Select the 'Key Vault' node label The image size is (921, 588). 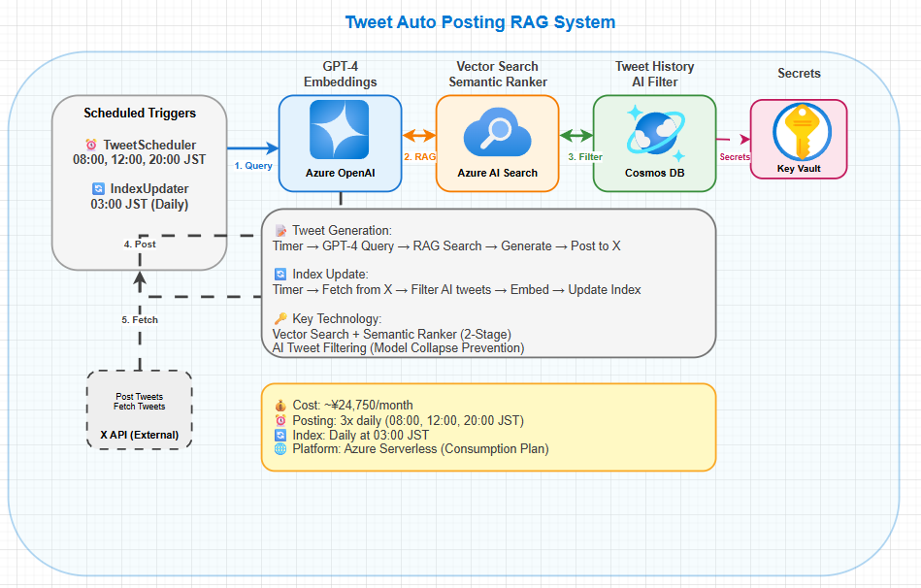click(799, 169)
